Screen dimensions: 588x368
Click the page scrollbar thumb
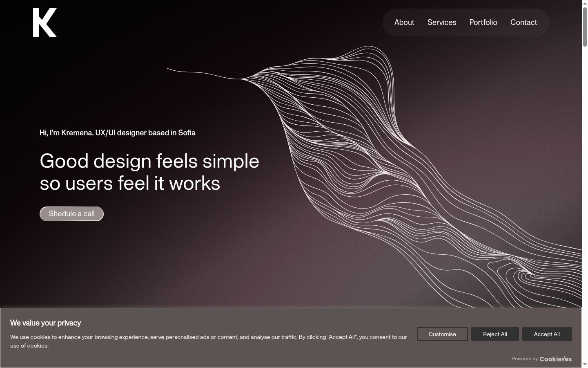coord(585,27)
